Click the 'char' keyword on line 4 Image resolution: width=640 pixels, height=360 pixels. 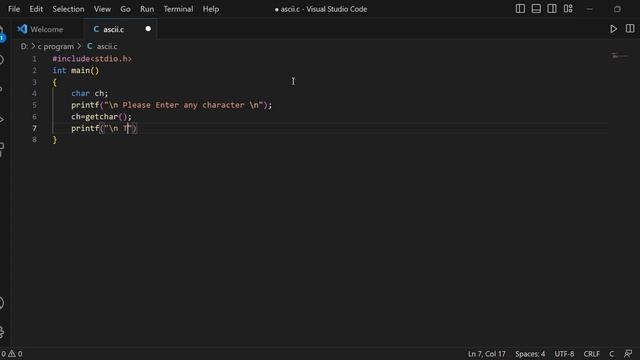pos(80,93)
